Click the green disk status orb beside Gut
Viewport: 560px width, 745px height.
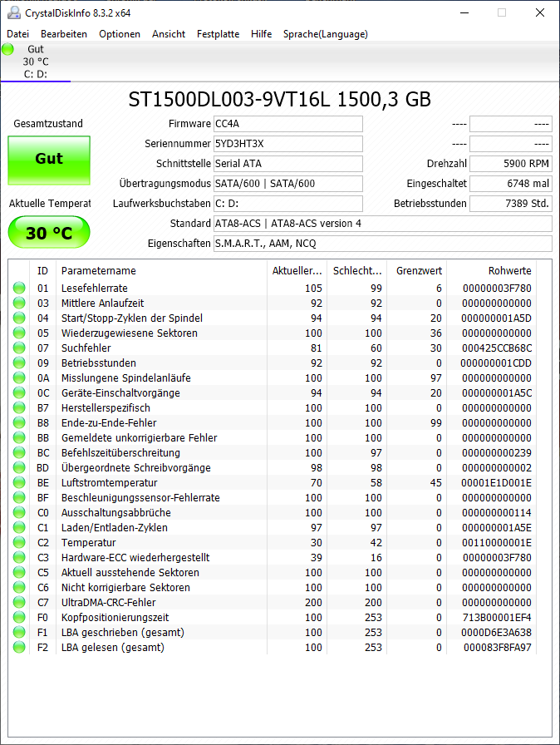[8, 49]
